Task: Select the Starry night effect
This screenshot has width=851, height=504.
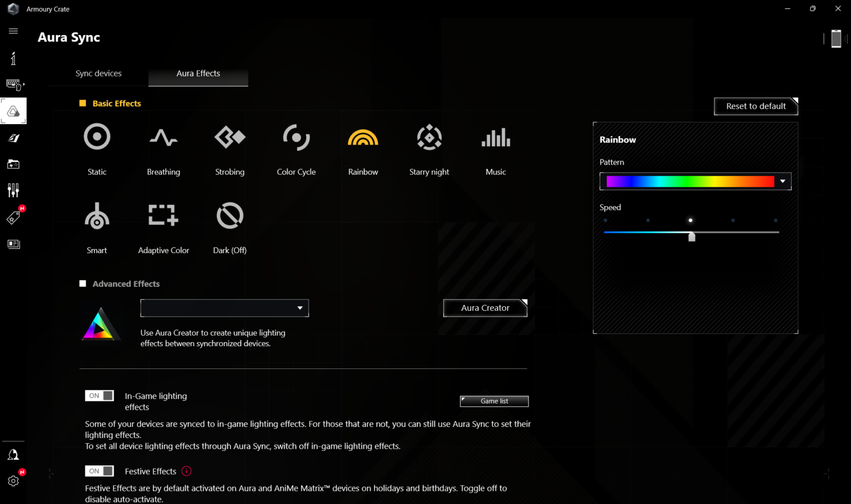Action: click(x=429, y=137)
